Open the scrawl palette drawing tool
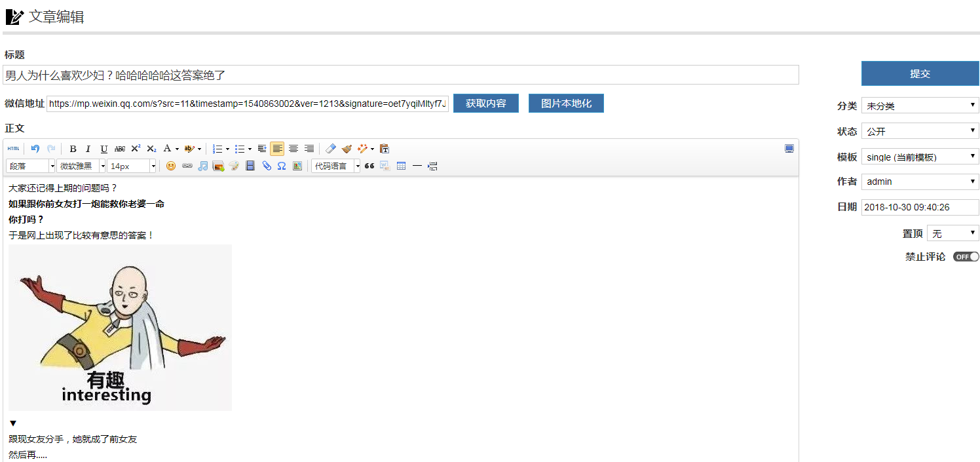The image size is (980, 462). [x=235, y=166]
